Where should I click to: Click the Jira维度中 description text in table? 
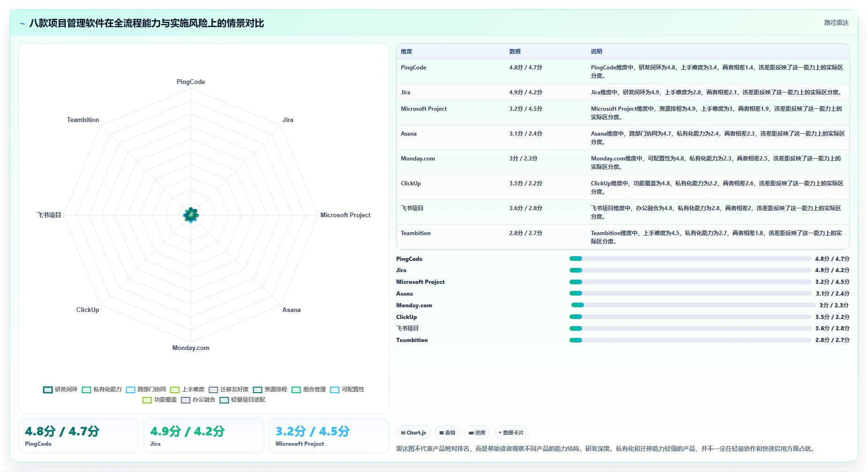(x=717, y=92)
